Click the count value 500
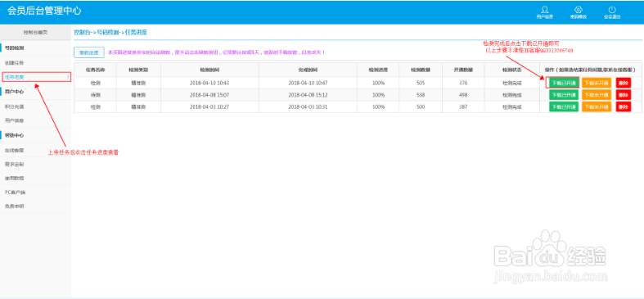Viewport: 644px width, 299px height. click(x=421, y=107)
